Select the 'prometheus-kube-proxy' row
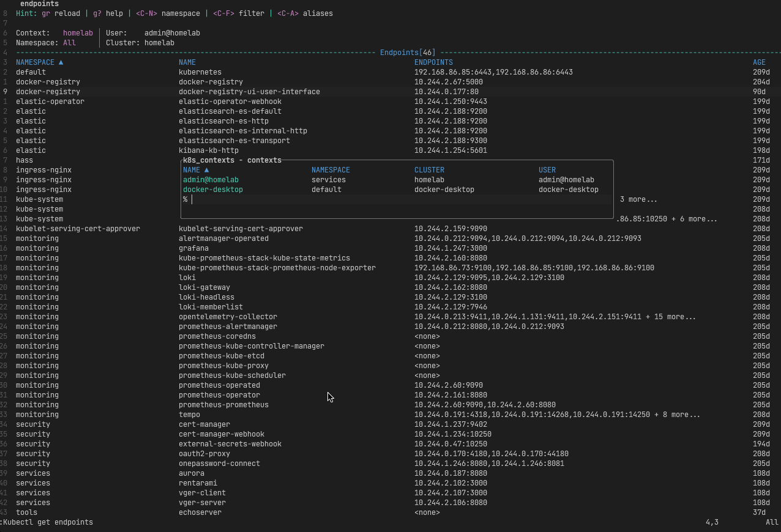This screenshot has width=781, height=532. click(390, 366)
